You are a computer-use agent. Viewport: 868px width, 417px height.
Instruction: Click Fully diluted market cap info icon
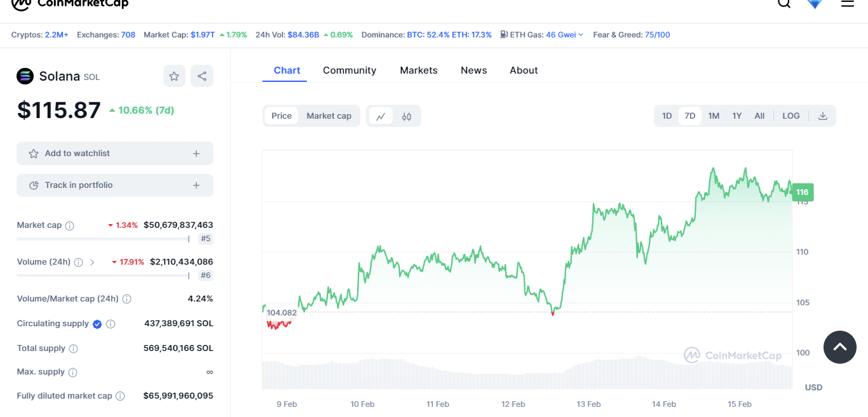[x=120, y=396]
